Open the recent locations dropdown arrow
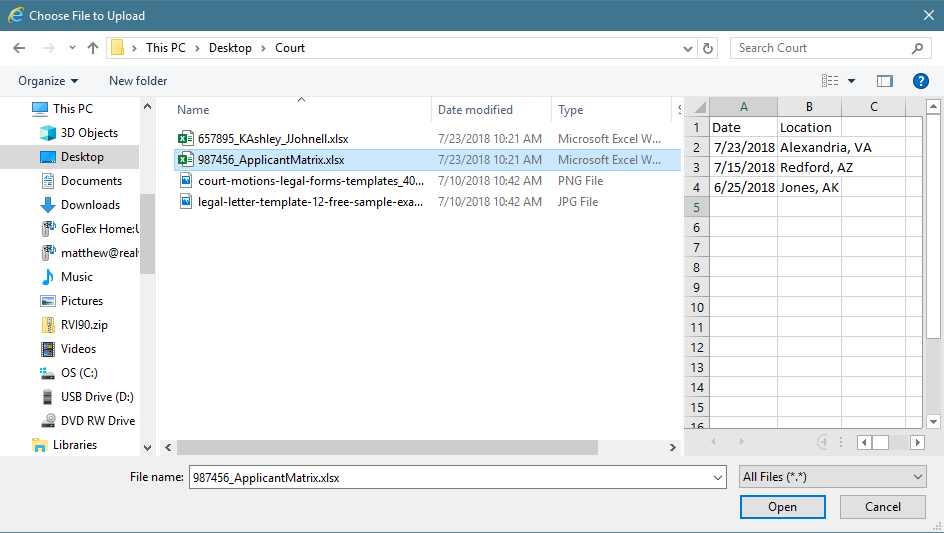This screenshot has height=533, width=944. [x=72, y=48]
